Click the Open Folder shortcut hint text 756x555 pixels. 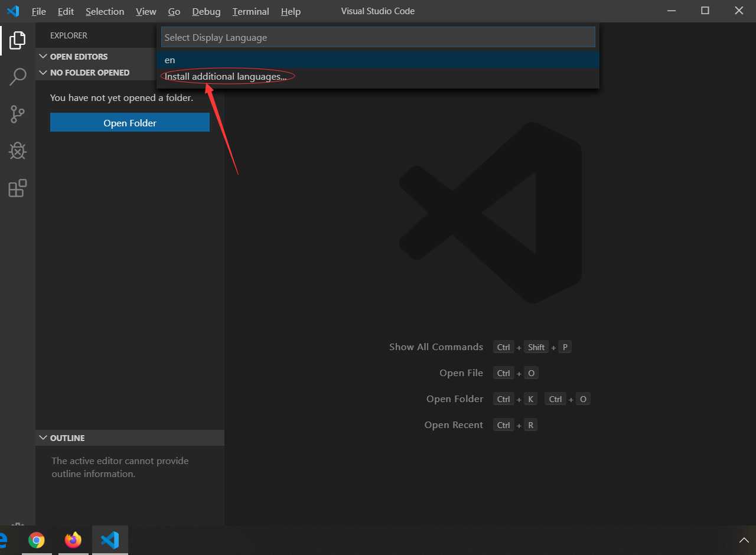(x=455, y=399)
